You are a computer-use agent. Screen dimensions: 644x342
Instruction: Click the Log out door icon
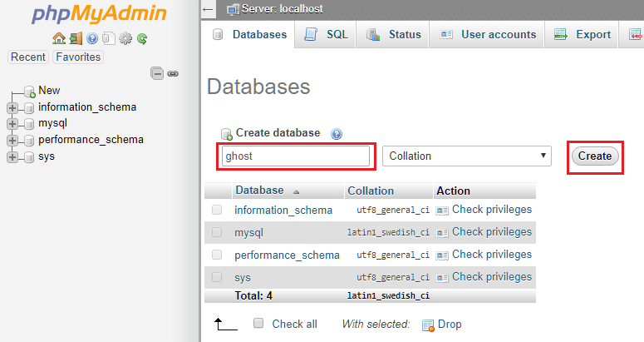(x=76, y=38)
